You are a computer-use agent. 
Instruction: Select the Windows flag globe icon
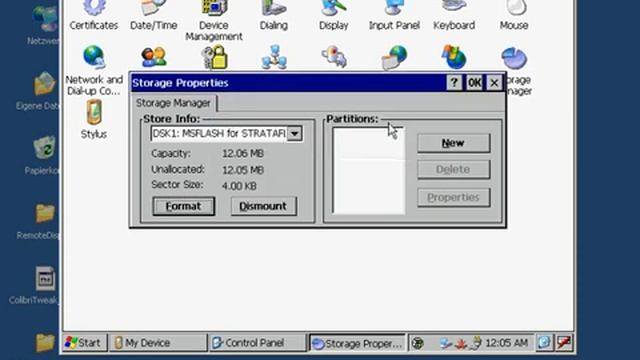[453, 57]
